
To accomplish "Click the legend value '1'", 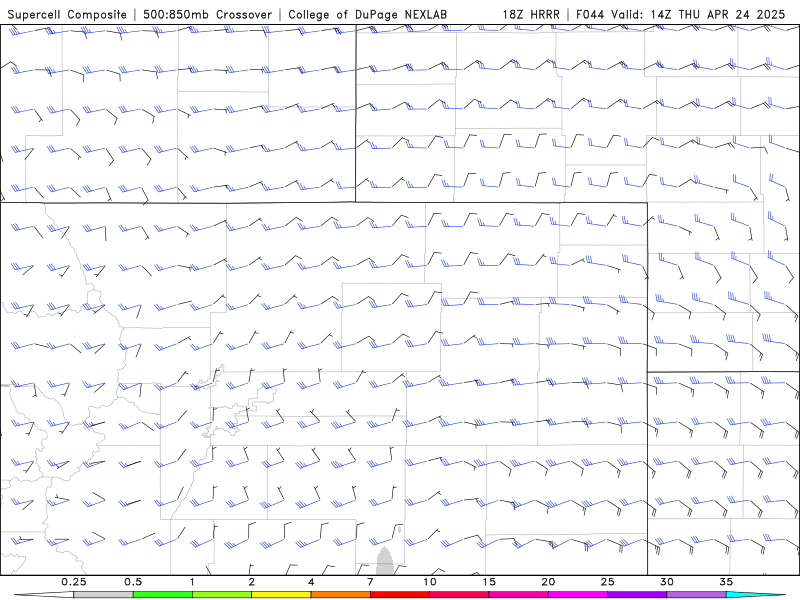I will click(192, 582).
